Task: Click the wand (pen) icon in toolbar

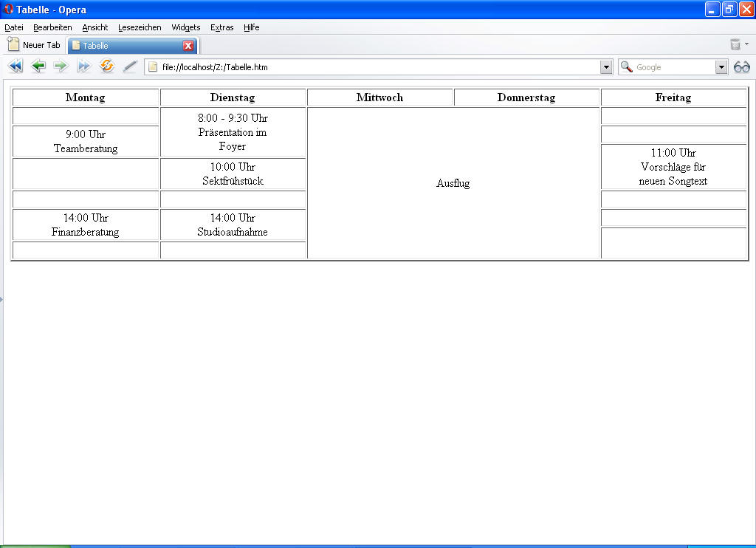Action: pyautogui.click(x=130, y=66)
